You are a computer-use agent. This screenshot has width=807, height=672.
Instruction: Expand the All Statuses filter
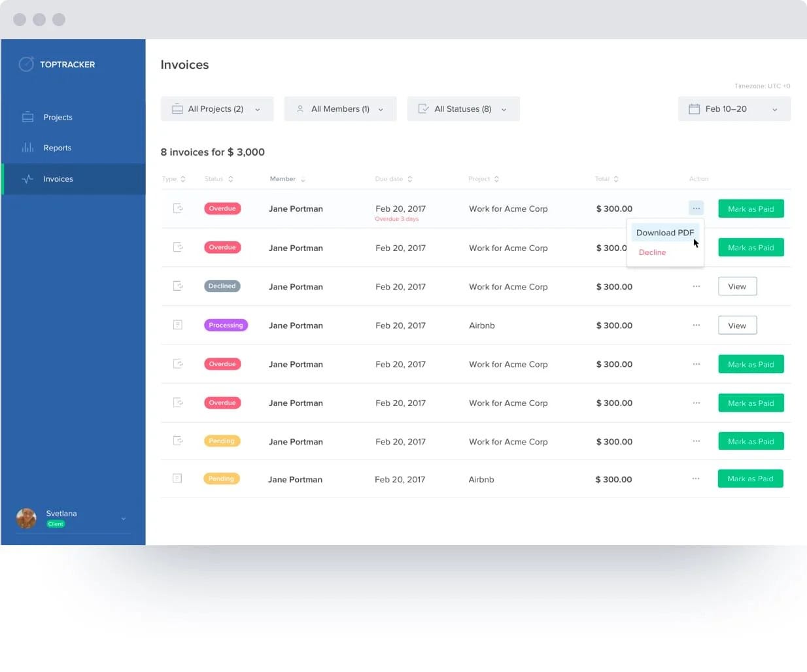click(463, 109)
